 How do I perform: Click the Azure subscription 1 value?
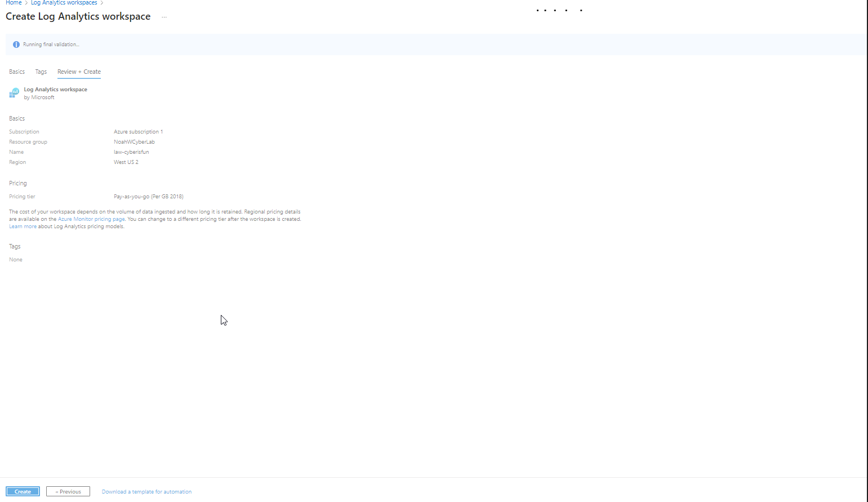point(138,132)
